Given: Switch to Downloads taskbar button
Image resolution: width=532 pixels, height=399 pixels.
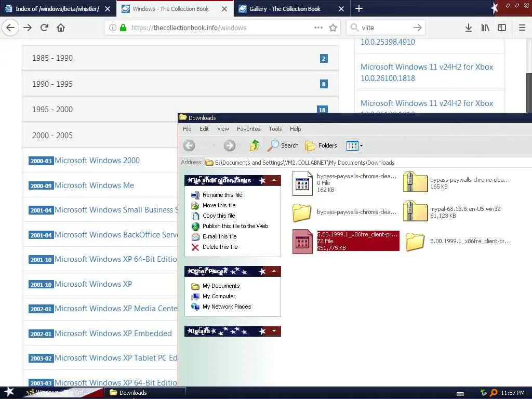Looking at the screenshot, I should (145, 393).
